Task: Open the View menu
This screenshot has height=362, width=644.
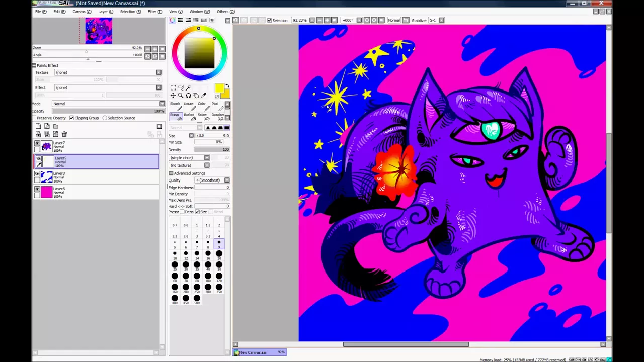Action: (176, 12)
